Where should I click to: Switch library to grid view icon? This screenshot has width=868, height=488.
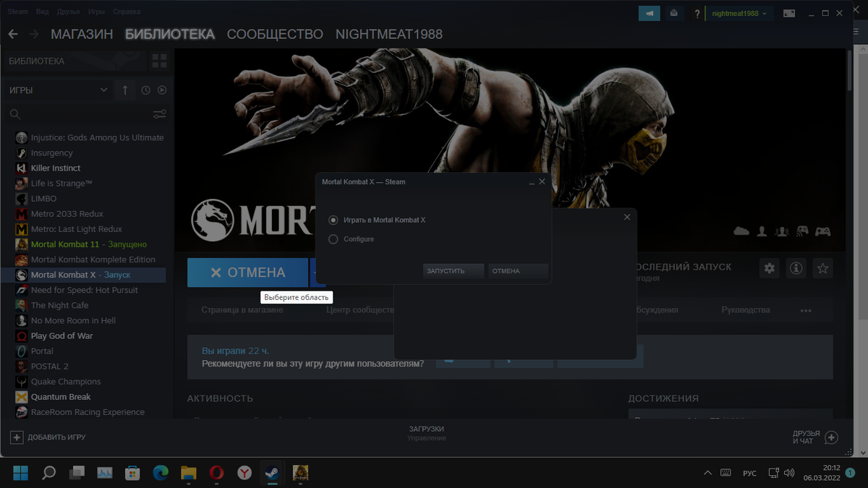(159, 61)
